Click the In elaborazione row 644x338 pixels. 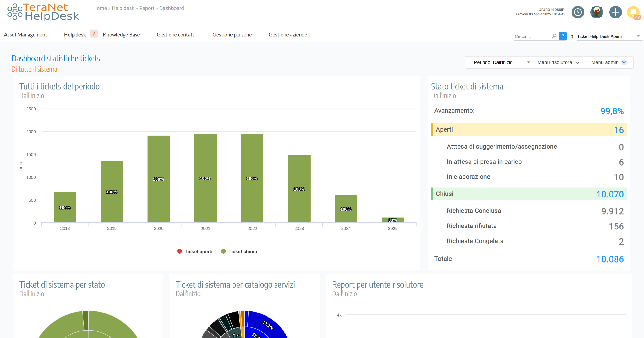pyautogui.click(x=529, y=177)
